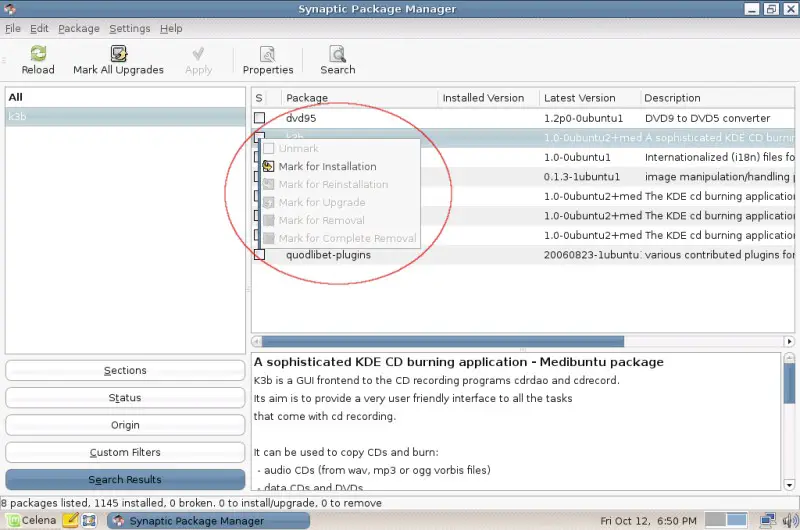Click the Mark for Upgrade icon
The height and width of the screenshot is (530, 800).
coord(268,203)
